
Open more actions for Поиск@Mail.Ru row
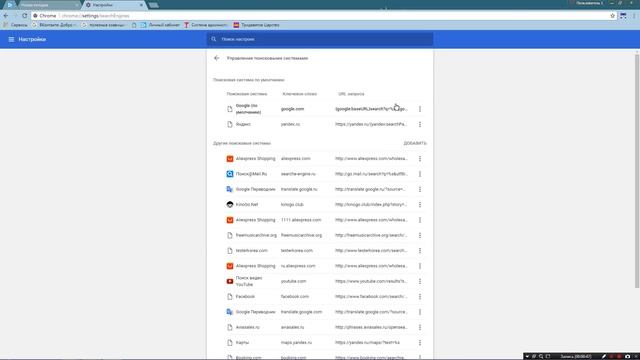(420, 174)
